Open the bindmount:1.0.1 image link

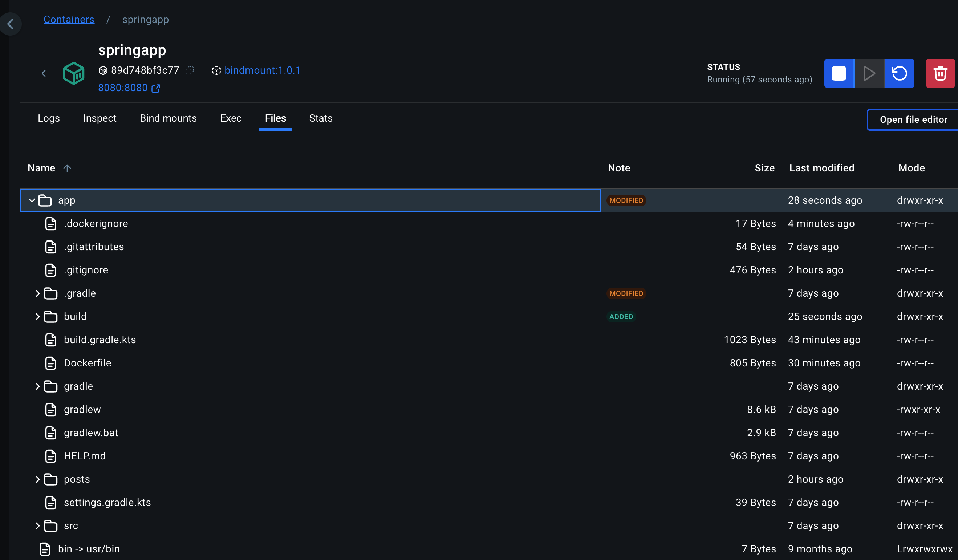pyautogui.click(x=262, y=70)
